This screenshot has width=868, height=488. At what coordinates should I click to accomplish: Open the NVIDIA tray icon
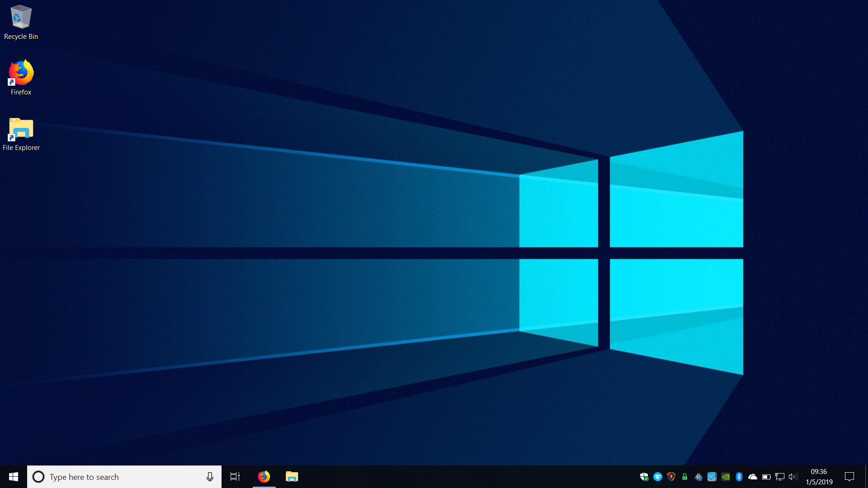pos(726,477)
